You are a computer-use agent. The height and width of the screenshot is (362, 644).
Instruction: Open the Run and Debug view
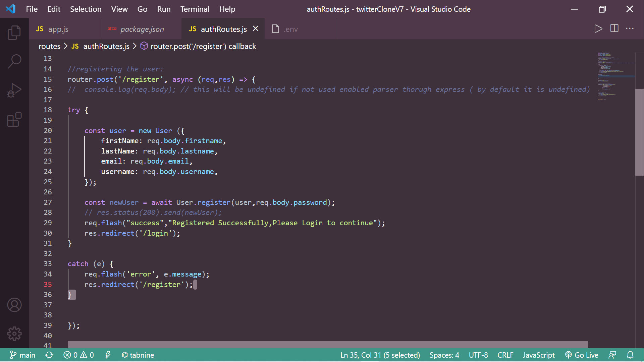point(14,90)
